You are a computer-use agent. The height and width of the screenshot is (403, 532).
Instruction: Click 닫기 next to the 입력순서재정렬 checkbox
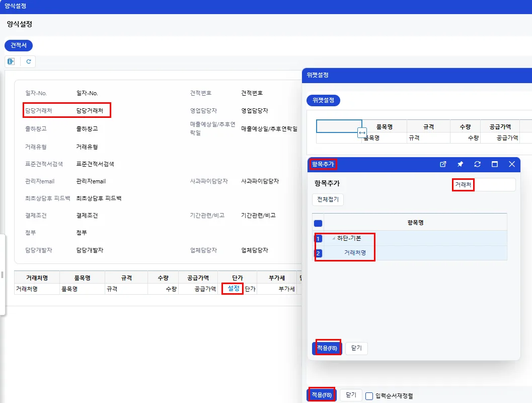(351, 395)
